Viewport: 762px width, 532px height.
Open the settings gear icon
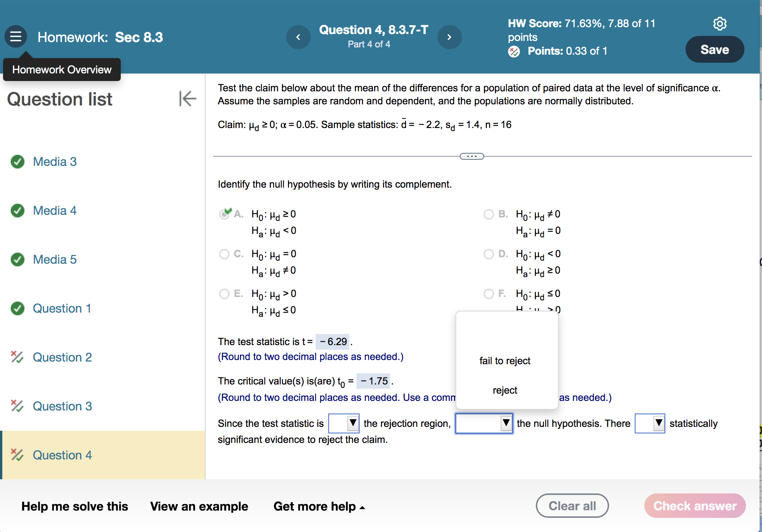coord(720,24)
